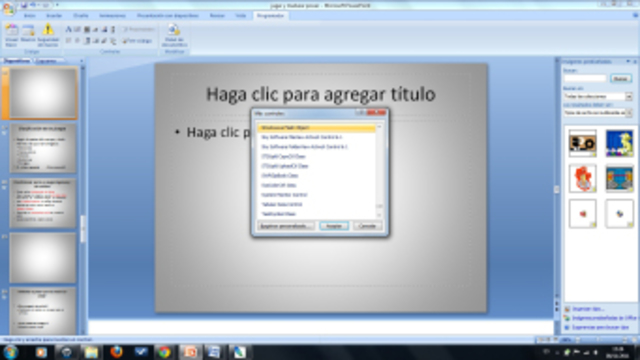The height and width of the screenshot is (360, 640).
Task: Click the clip art Buscar button
Action: point(621,78)
